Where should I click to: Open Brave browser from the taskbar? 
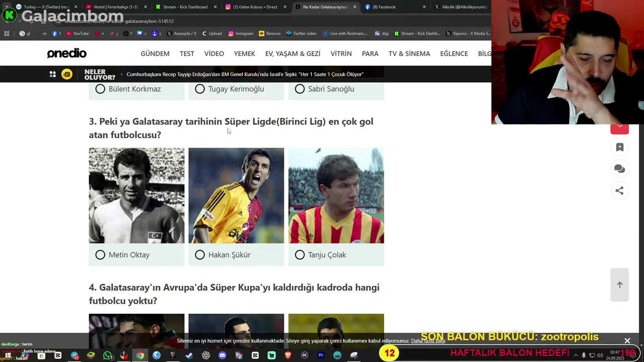click(x=288, y=355)
